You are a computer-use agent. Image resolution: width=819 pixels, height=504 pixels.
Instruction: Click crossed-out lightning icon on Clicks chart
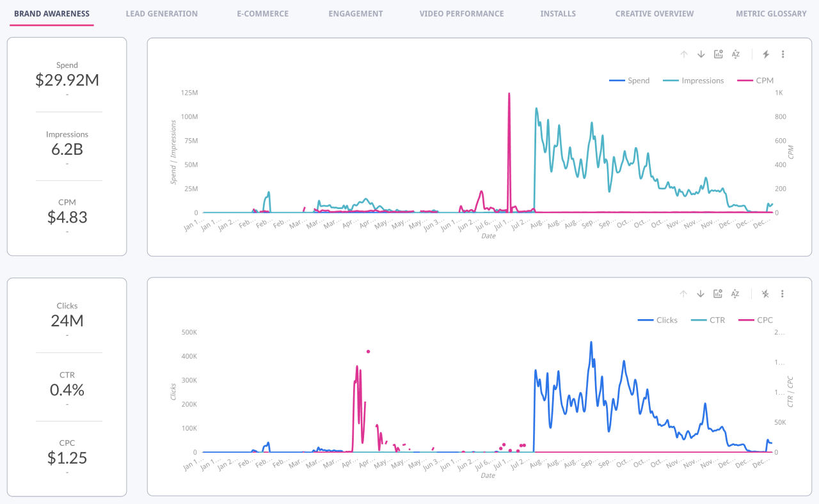click(765, 294)
